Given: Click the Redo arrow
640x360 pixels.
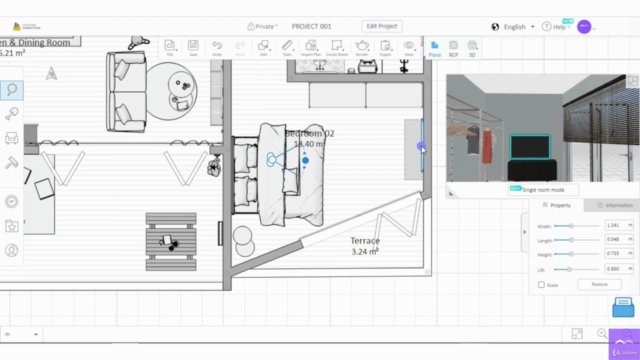Looking at the screenshot, I should [240, 48].
